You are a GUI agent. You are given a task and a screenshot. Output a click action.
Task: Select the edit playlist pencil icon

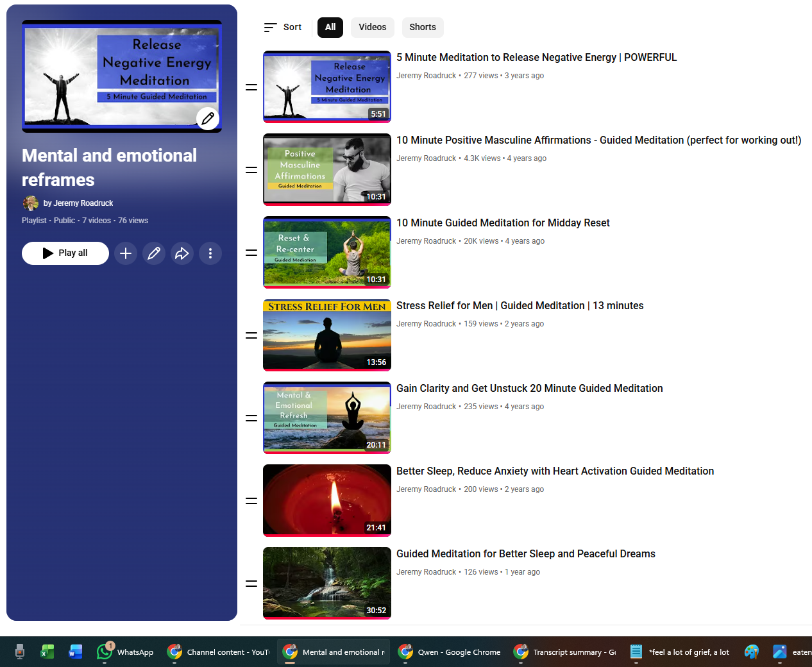coord(154,253)
